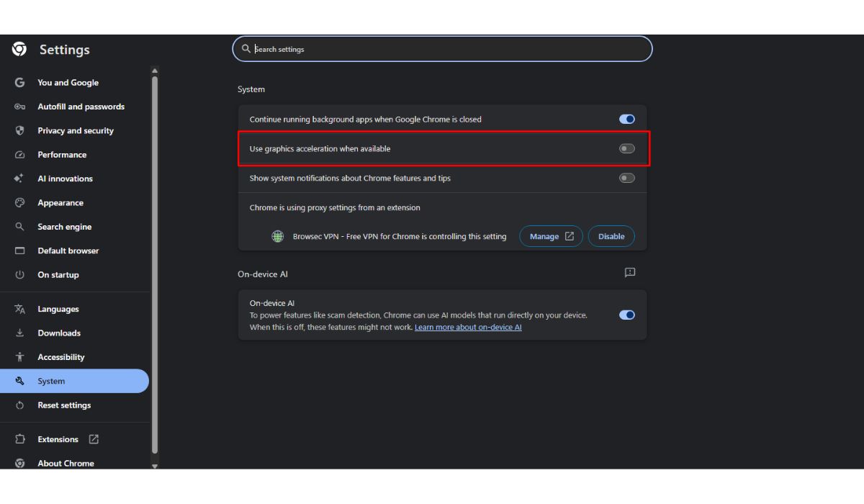Image resolution: width=864 pixels, height=504 pixels.
Task: Click the person icon for Accessibility
Action: [19, 357]
